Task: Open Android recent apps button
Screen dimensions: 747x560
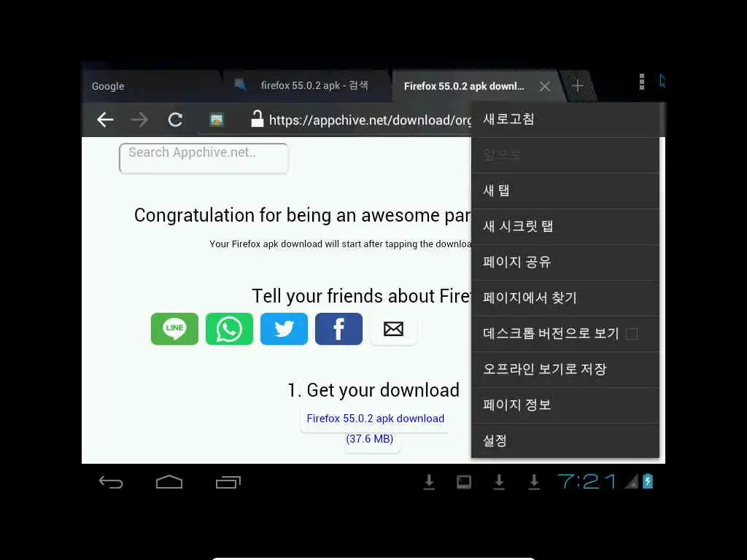Action: tap(228, 483)
